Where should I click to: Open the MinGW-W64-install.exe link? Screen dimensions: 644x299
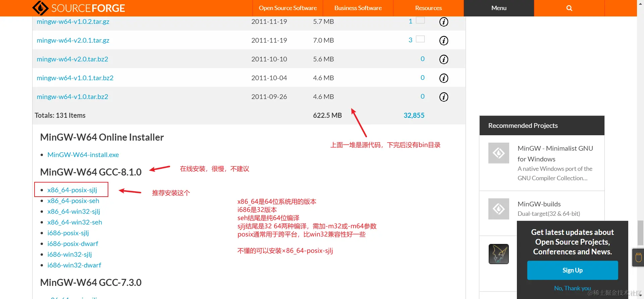pyautogui.click(x=83, y=155)
